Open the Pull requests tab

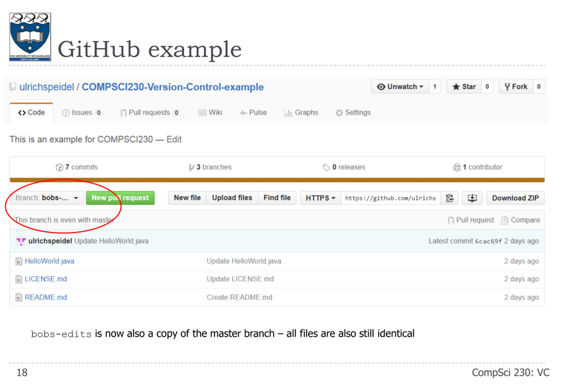[x=150, y=113]
